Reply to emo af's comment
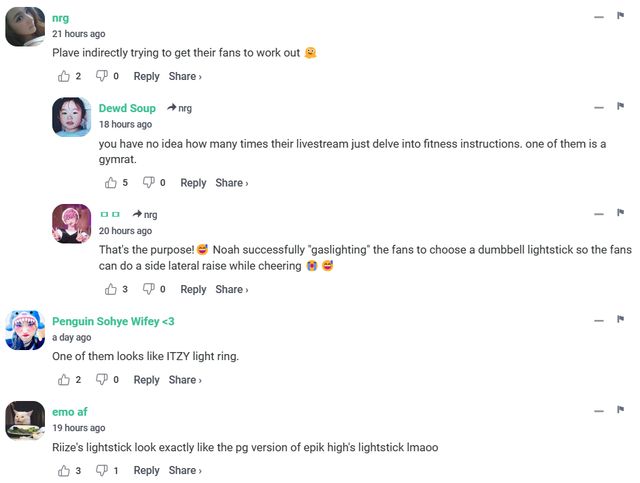Viewport: 640px width, 483px height. (x=146, y=470)
